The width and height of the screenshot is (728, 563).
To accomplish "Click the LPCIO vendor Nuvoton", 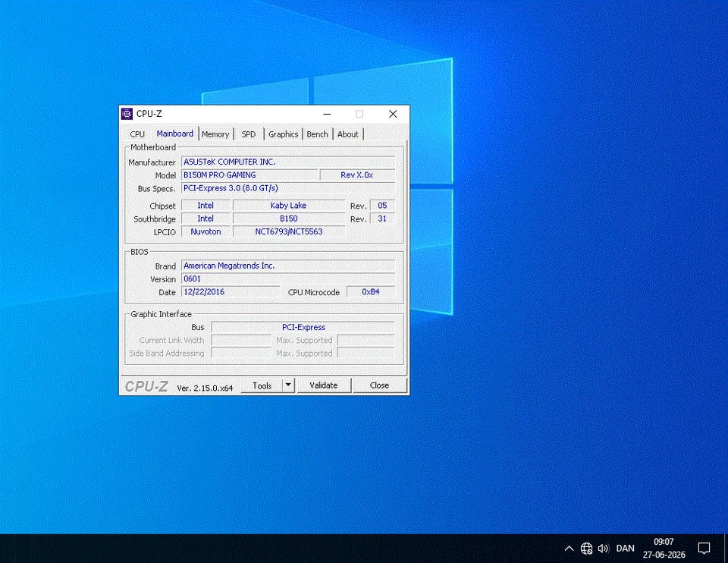I will 206,231.
